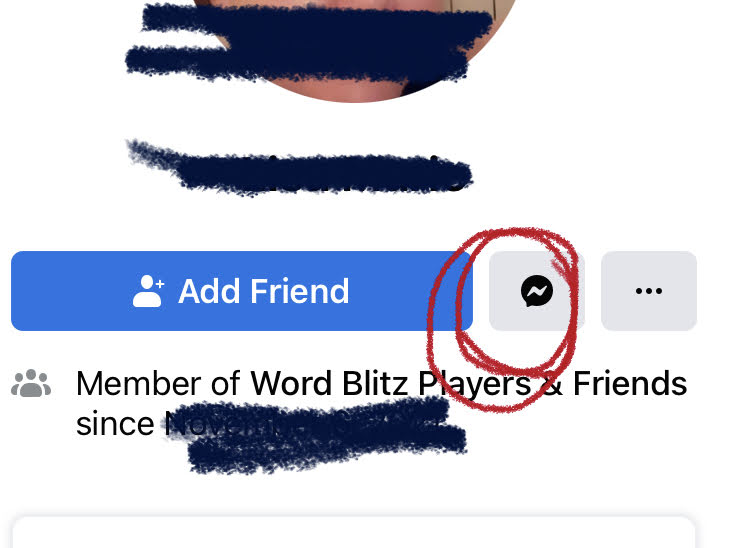
Task: Click the word "Friends" in group name
Action: click(x=630, y=384)
